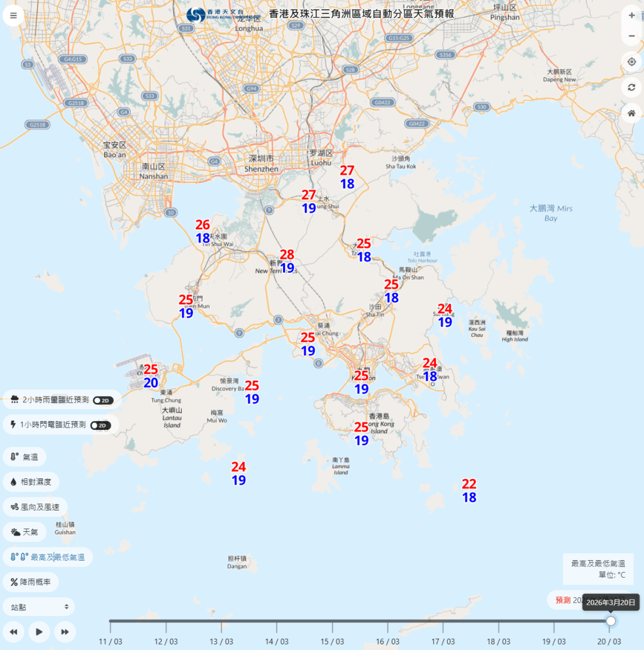Click the geolocate current position icon

point(631,62)
